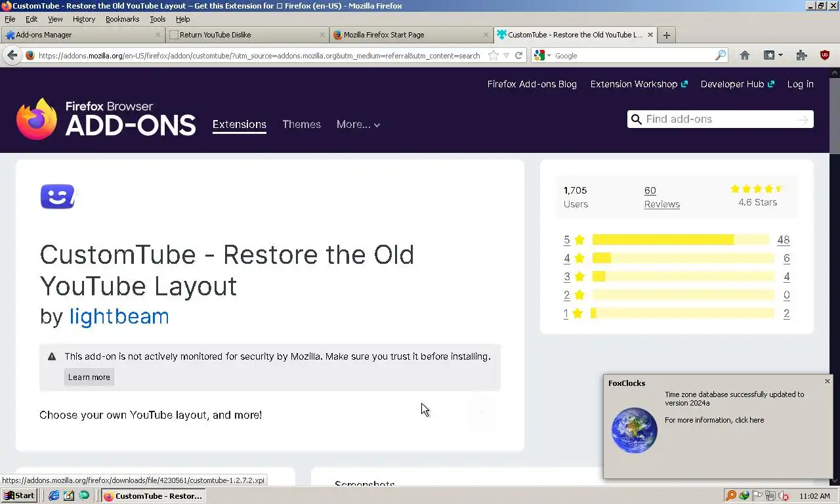Click the Firefox Browser ADD-ONS logo

click(106, 119)
